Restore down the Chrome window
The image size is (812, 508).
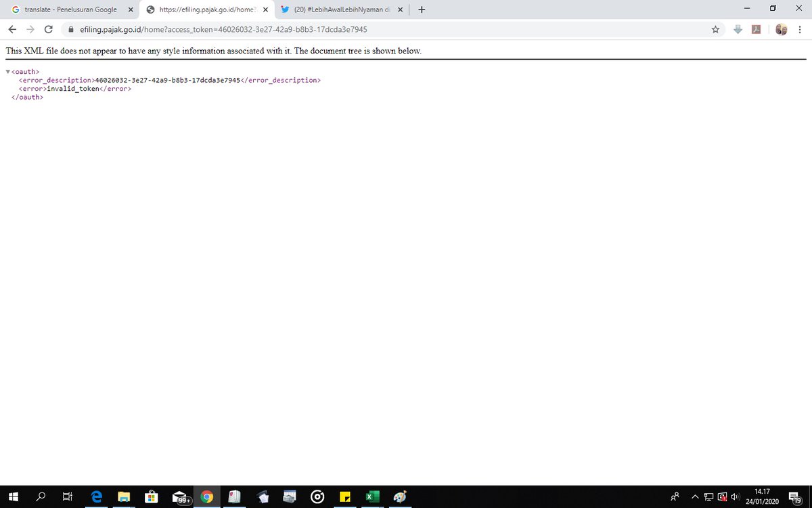point(773,8)
